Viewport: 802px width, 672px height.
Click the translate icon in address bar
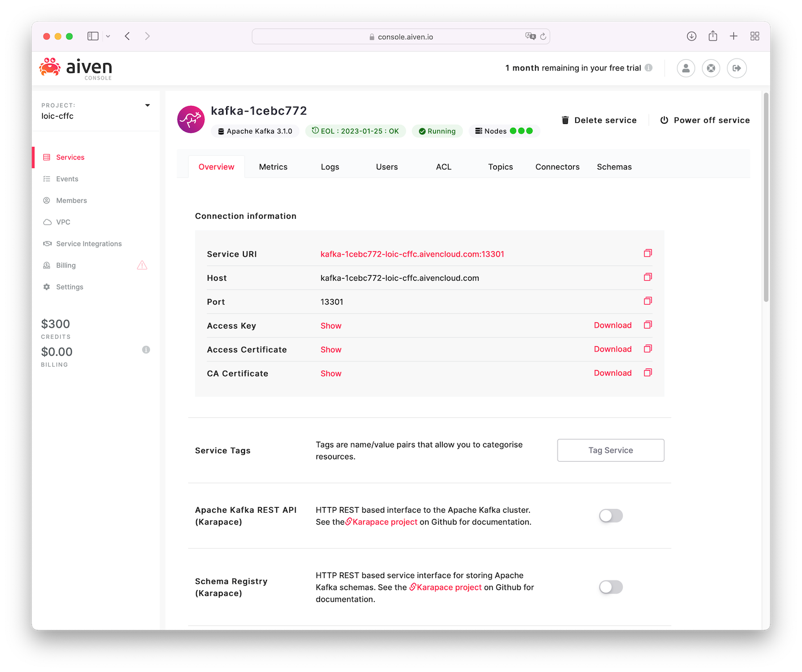point(530,36)
